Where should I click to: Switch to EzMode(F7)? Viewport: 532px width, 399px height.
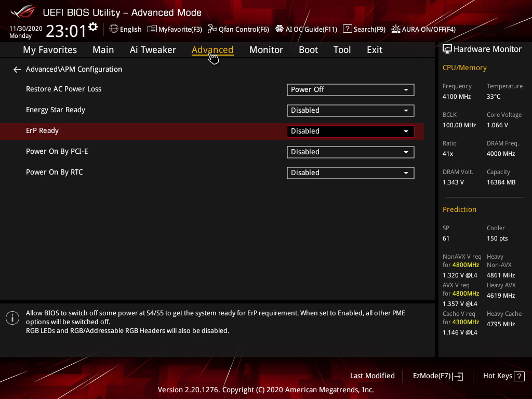tap(437, 376)
